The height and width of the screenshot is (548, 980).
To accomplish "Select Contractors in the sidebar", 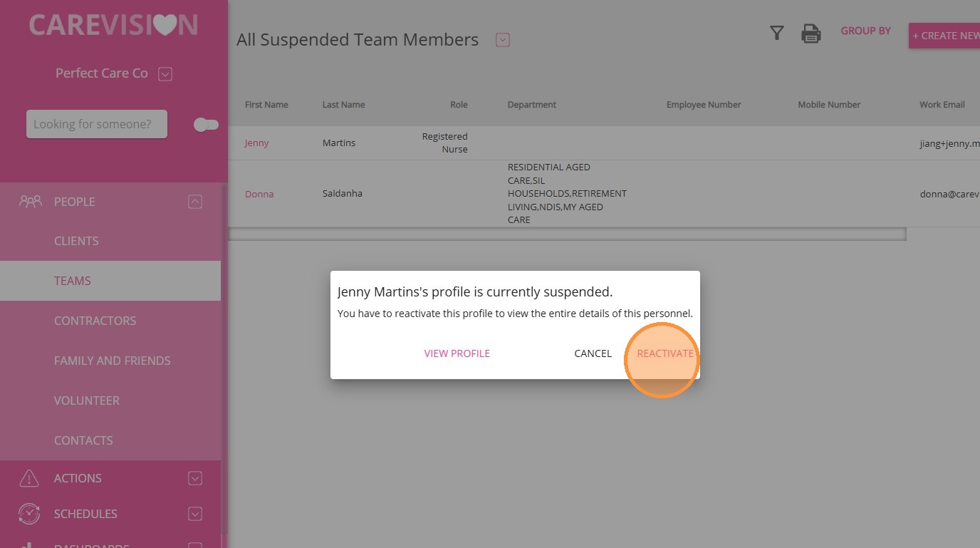I will [x=95, y=321].
